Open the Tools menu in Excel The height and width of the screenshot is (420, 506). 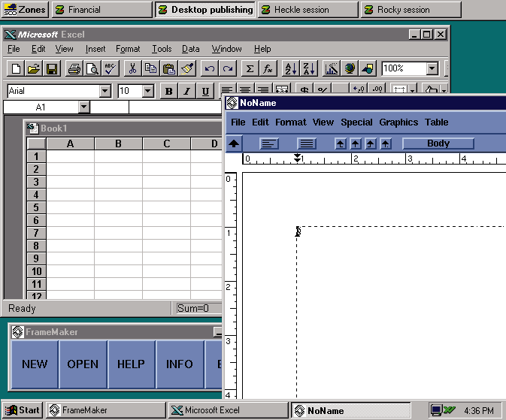click(162, 49)
